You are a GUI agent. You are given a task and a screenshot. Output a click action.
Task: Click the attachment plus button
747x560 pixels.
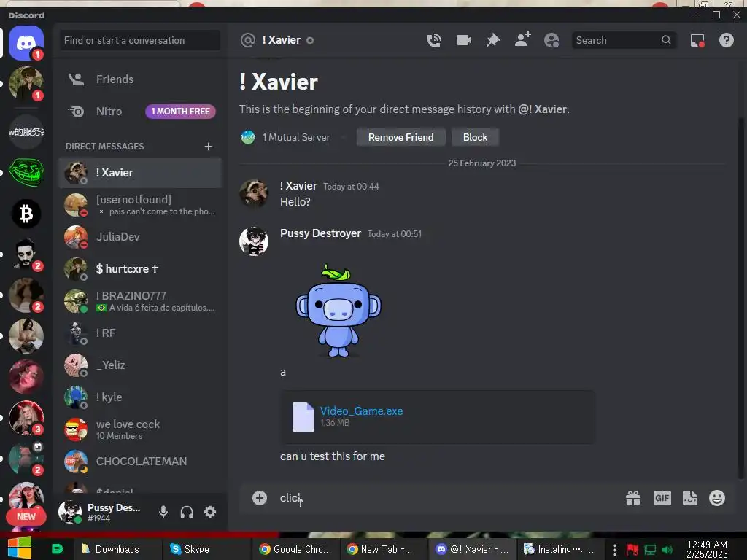pos(260,498)
